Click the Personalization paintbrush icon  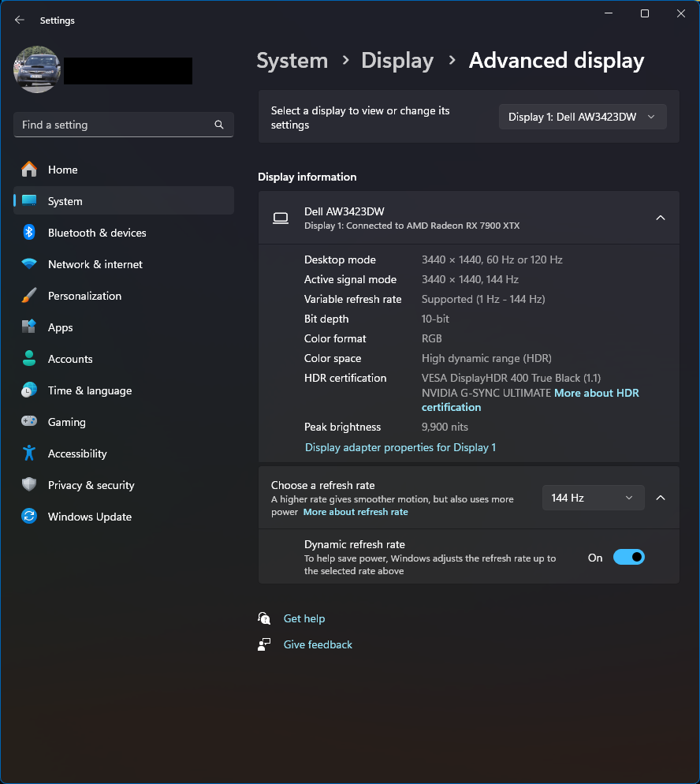click(x=29, y=296)
